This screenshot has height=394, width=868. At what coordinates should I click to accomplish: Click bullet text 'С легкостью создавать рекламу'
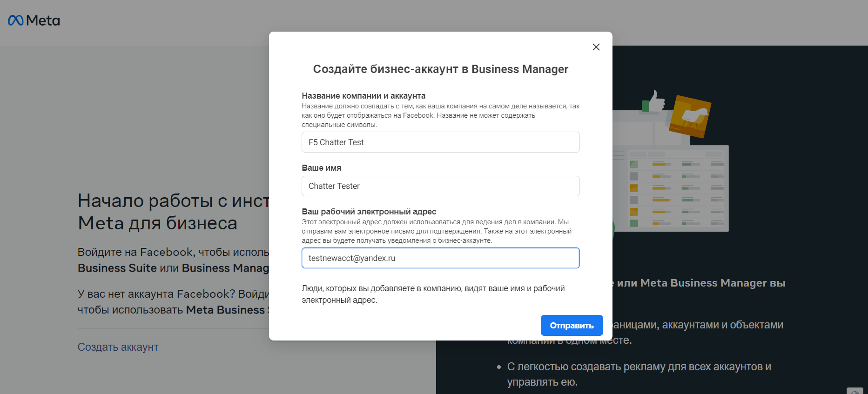click(639, 374)
